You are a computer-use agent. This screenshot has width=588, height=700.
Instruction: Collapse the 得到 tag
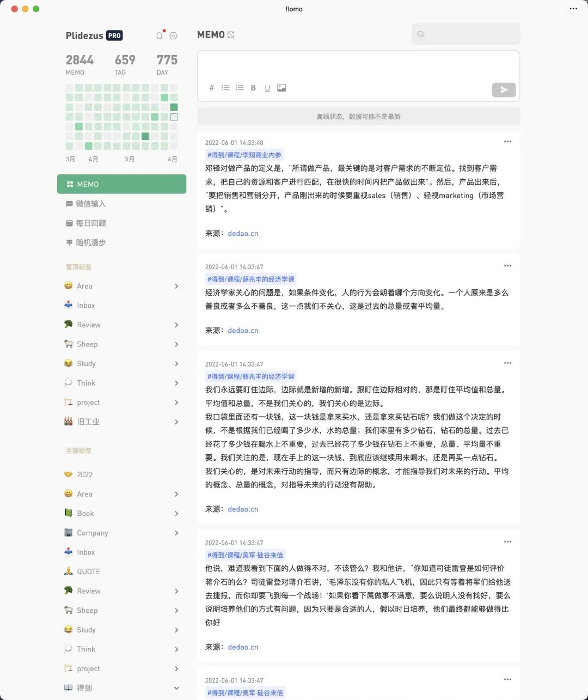click(176, 688)
